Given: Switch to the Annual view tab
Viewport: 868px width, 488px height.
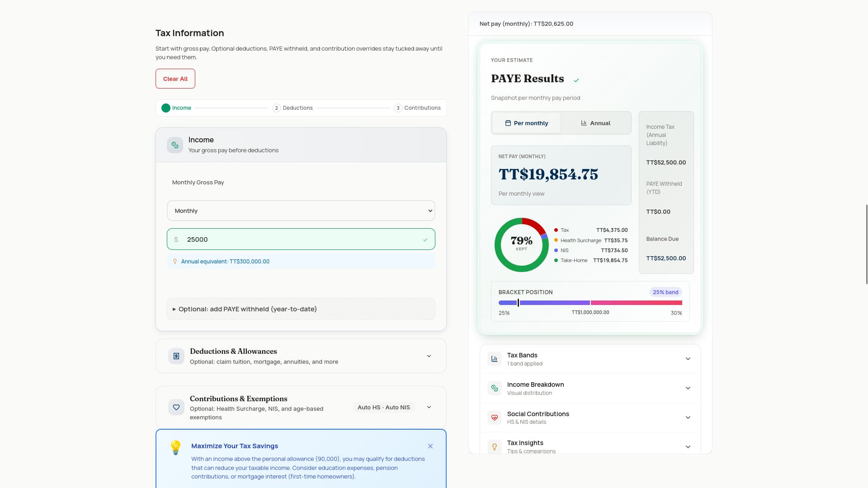Looking at the screenshot, I should click(596, 123).
